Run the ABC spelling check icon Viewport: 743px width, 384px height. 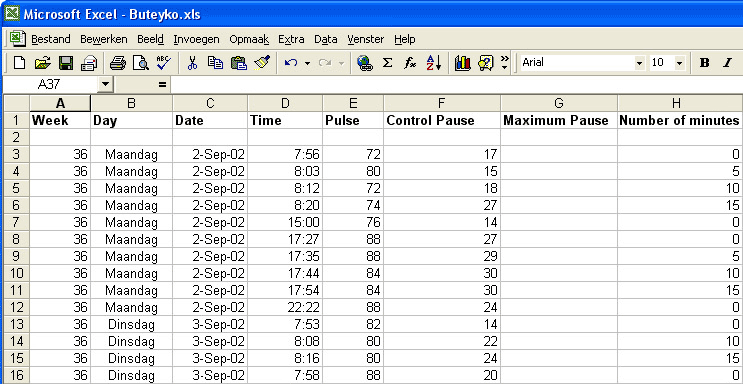click(164, 63)
